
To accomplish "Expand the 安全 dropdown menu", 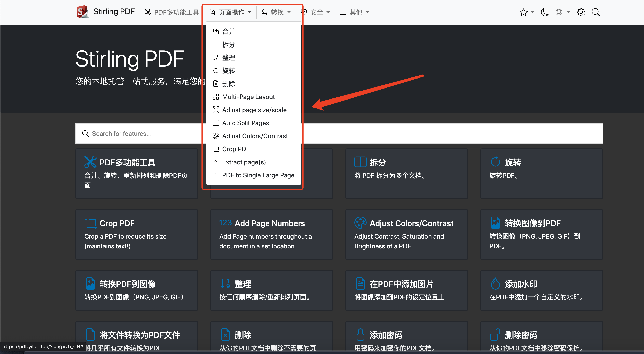I will (x=315, y=12).
